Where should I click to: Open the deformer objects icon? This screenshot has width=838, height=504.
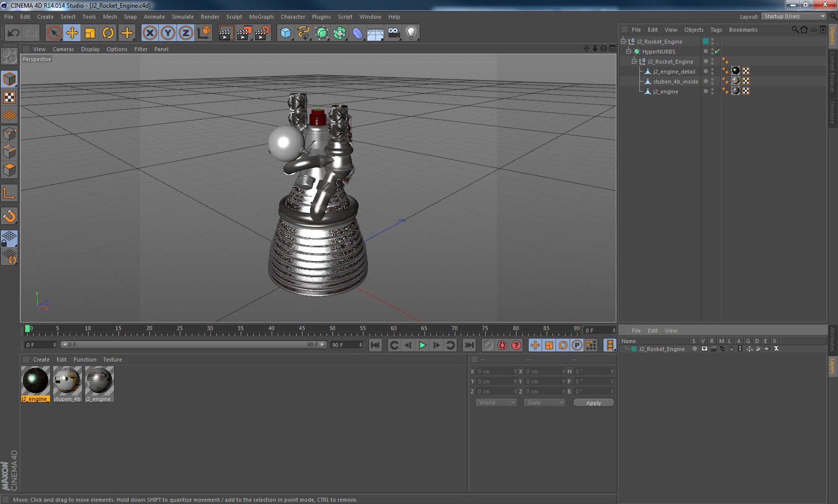(357, 33)
